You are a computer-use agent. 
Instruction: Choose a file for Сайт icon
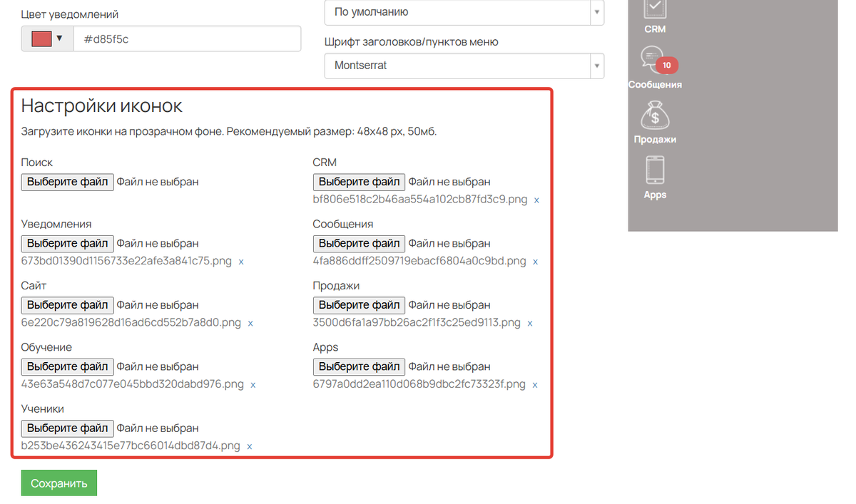68,305
